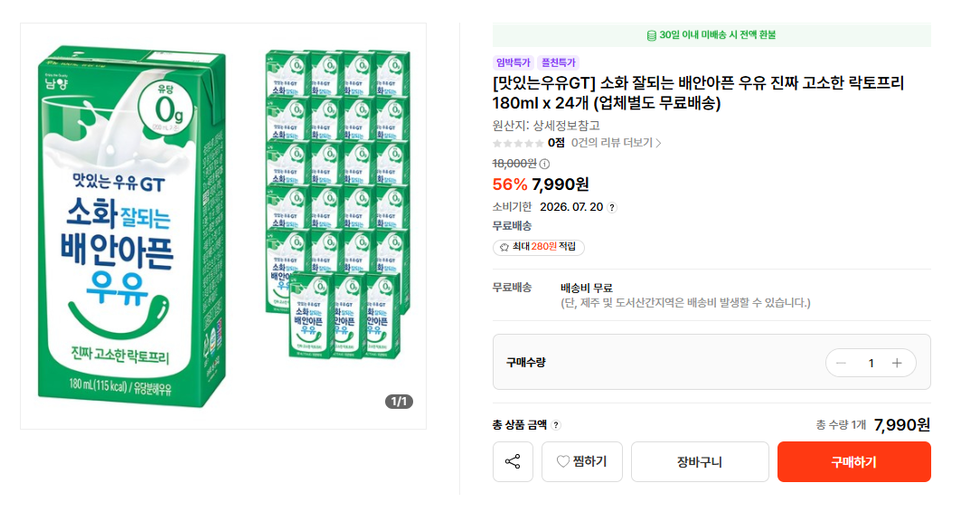
Task: Click the 30일 이내 미배송 시 전액 환불 banner
Action: [x=711, y=35]
